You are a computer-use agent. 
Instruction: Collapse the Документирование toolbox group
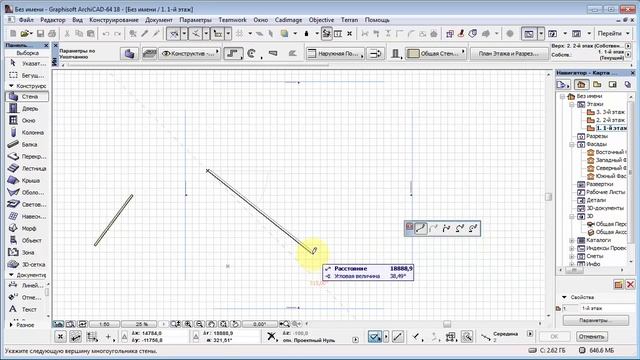point(11,275)
